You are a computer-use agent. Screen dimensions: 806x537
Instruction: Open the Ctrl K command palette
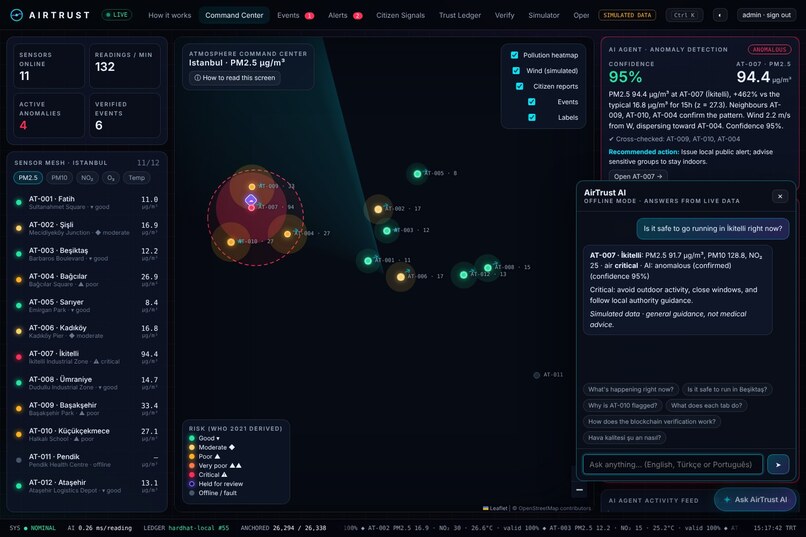(x=684, y=15)
